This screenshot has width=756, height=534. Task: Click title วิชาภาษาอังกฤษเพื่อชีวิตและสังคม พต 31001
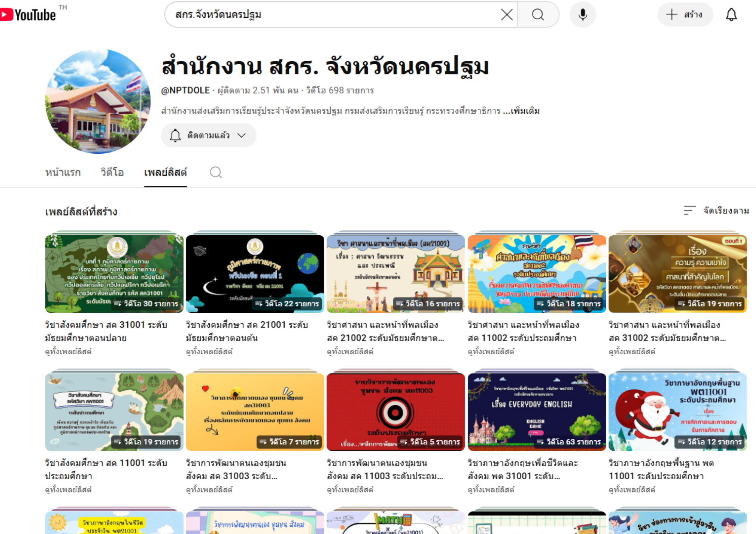coord(523,469)
